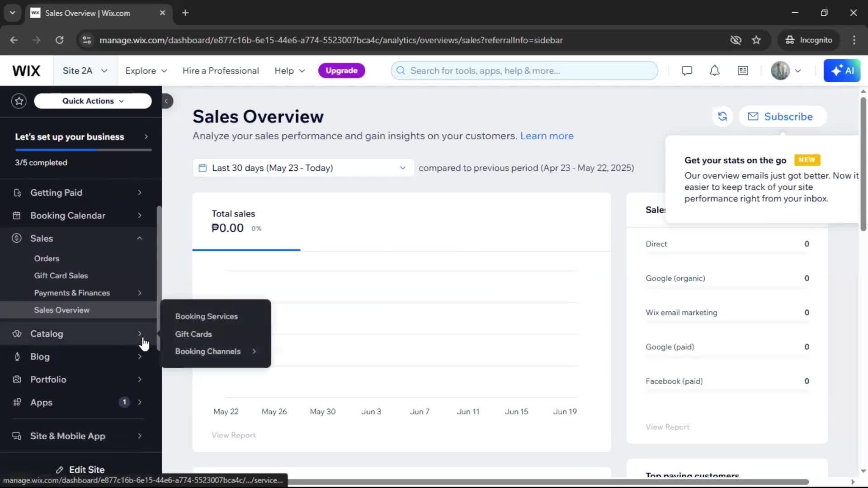The image size is (868, 488).
Task: Open the Site 2A site selector
Action: tap(85, 71)
